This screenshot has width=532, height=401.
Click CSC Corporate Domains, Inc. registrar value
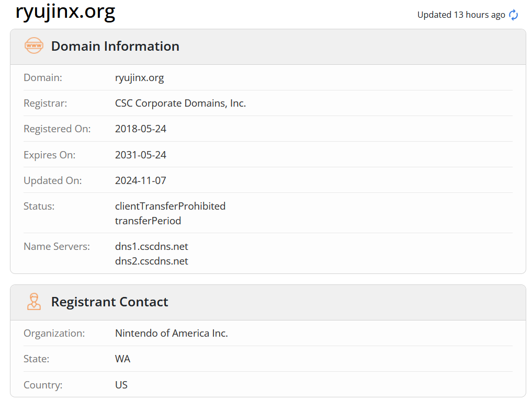pos(180,103)
